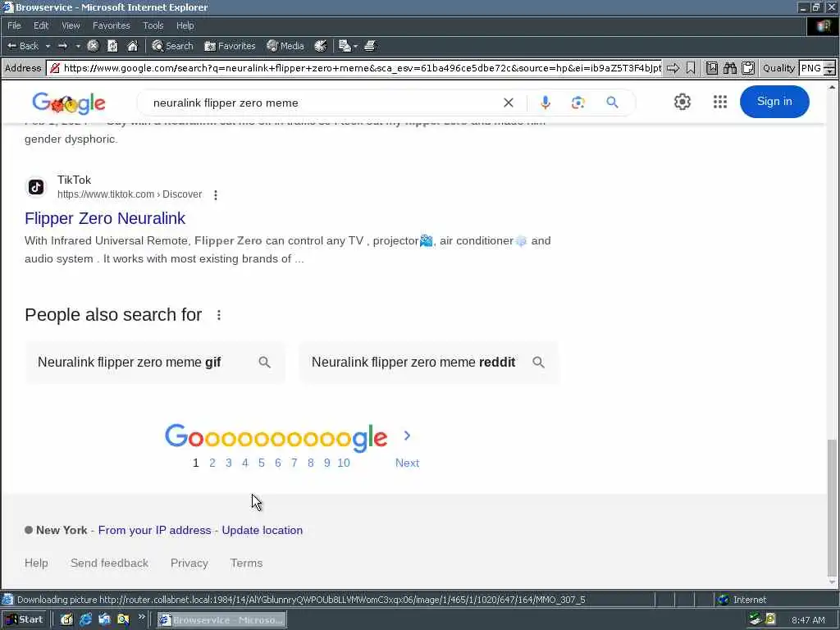Open the Help footer link
The height and width of the screenshot is (630, 840).
(x=36, y=563)
